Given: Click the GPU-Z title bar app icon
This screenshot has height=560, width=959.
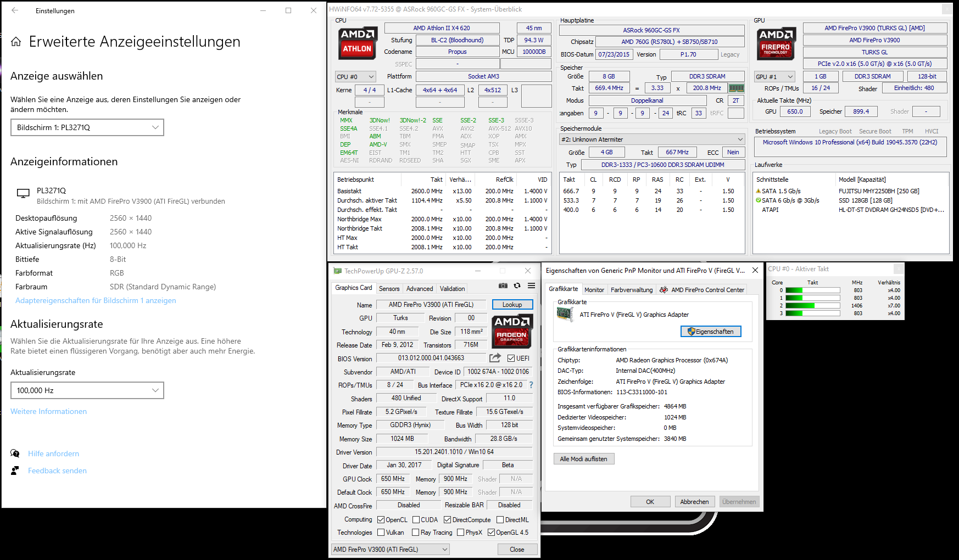Looking at the screenshot, I should point(338,271).
